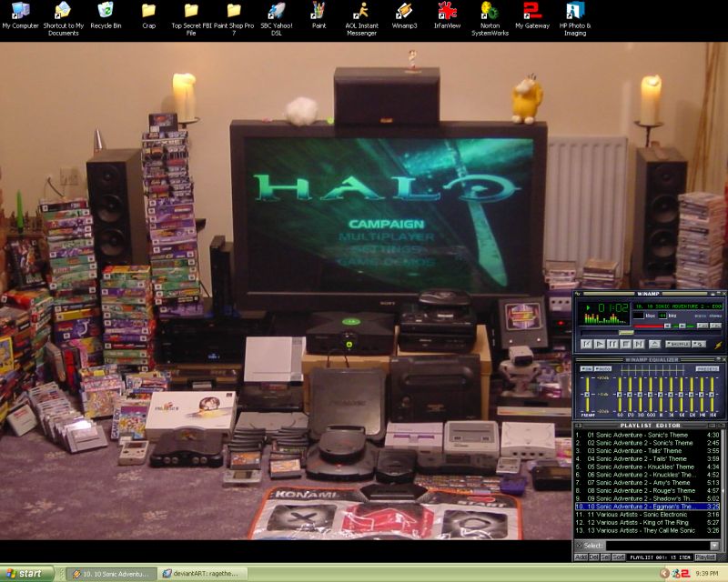Screen dimensions: 728x582
Task: Expand the playlist Select dropdown arrow
Action: pyautogui.click(x=714, y=546)
